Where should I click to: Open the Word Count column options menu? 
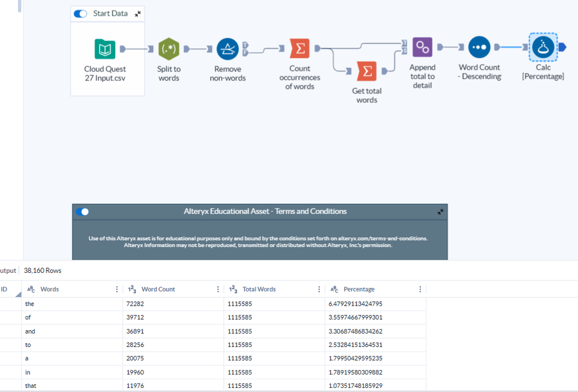click(x=218, y=289)
